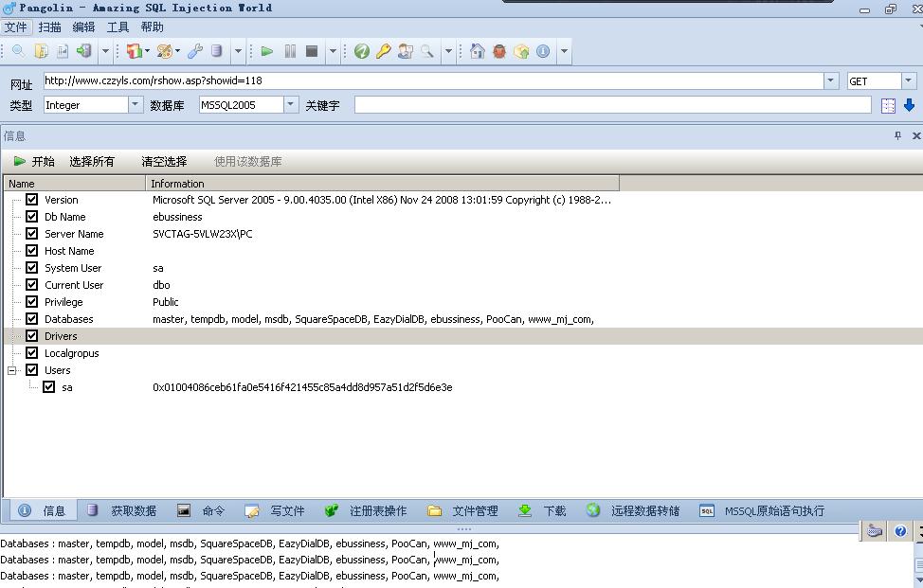Click the green circular check icon
Screen dimensions: 923x588
point(361,51)
